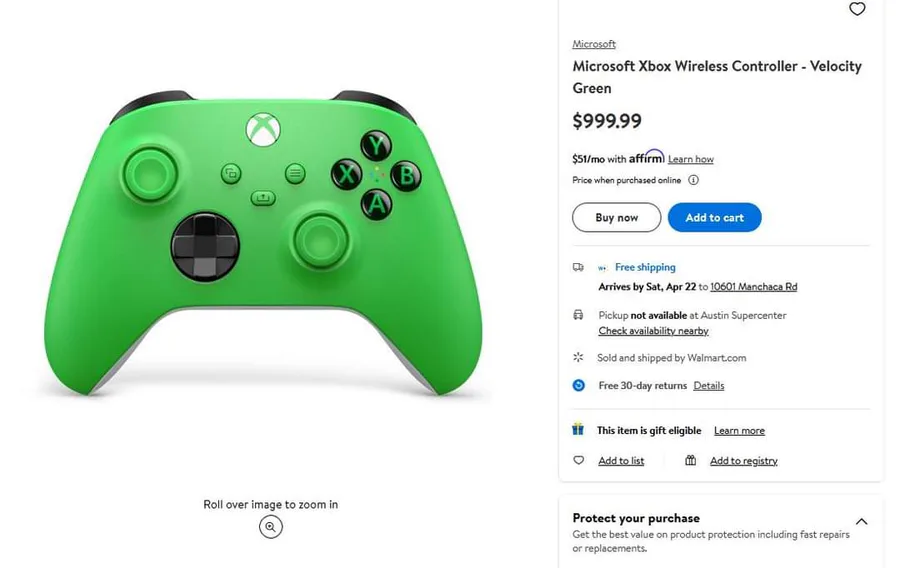This screenshot has width=900, height=568.
Task: Add the controller to cart
Action: tap(714, 218)
